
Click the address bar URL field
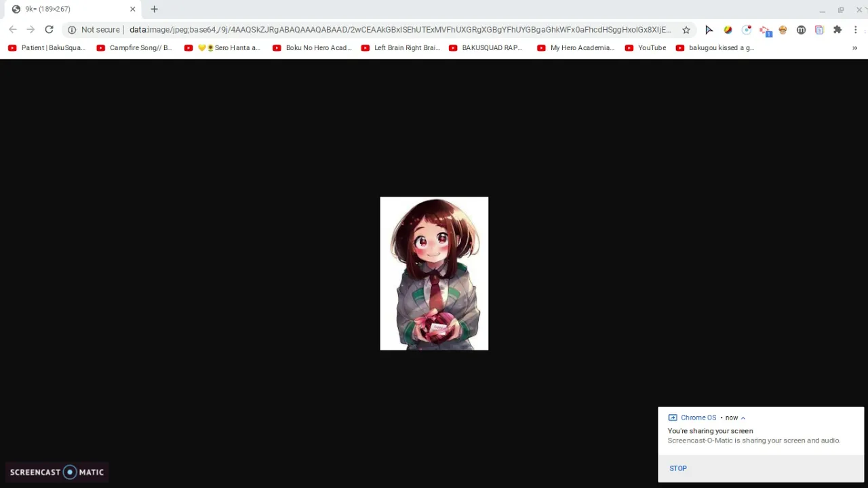[400, 30]
